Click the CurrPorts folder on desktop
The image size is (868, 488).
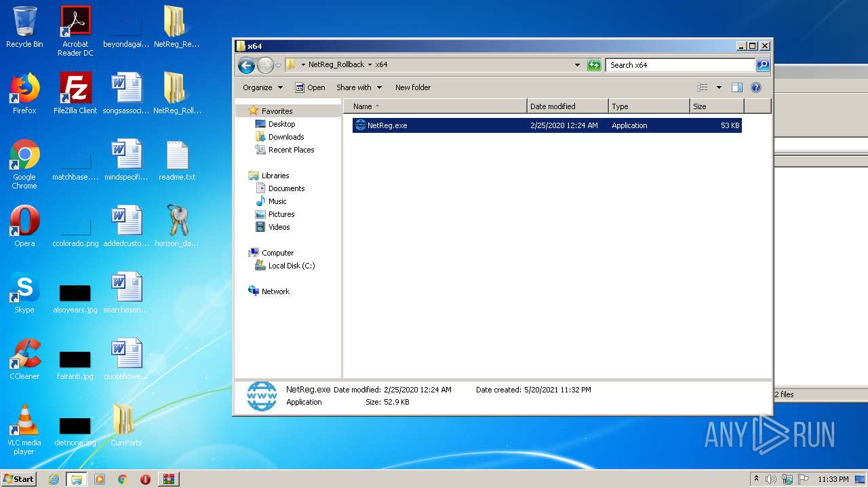126,426
